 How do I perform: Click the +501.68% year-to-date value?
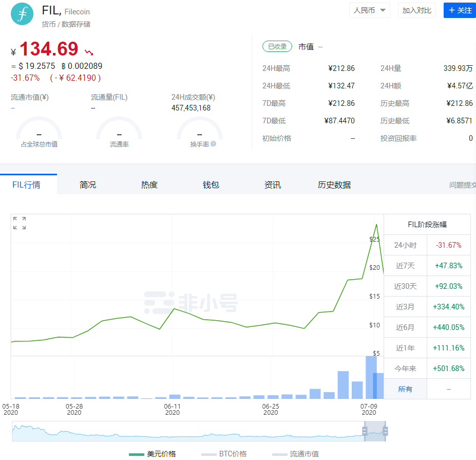pos(449,368)
